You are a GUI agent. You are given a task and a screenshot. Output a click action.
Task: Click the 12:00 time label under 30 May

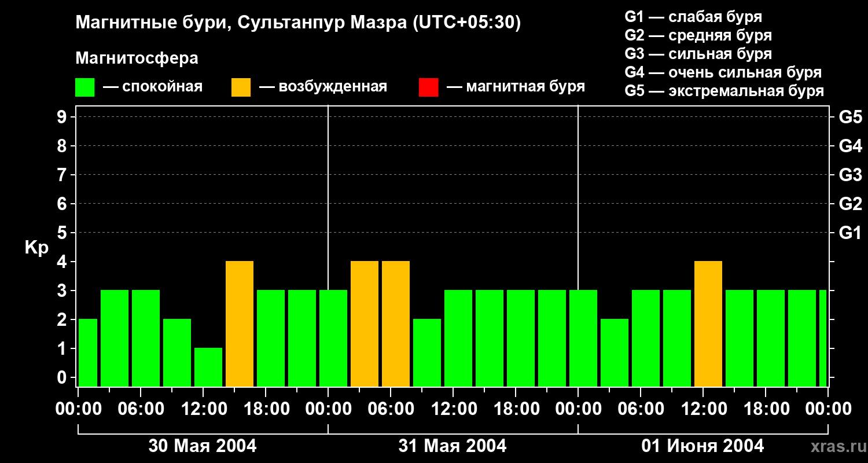(204, 409)
